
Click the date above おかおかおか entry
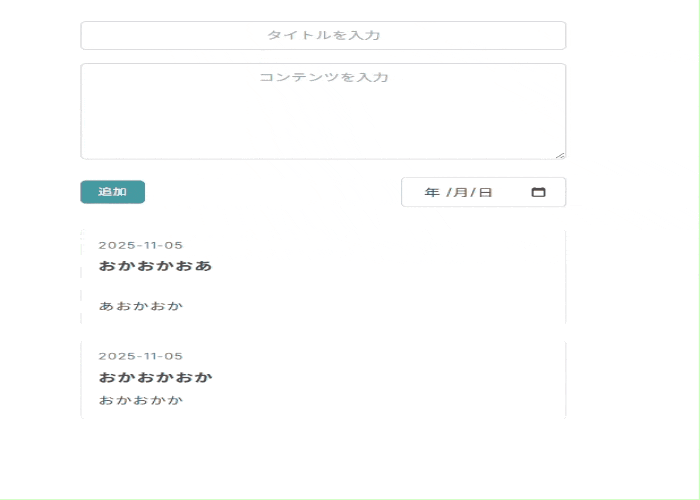tap(141, 356)
